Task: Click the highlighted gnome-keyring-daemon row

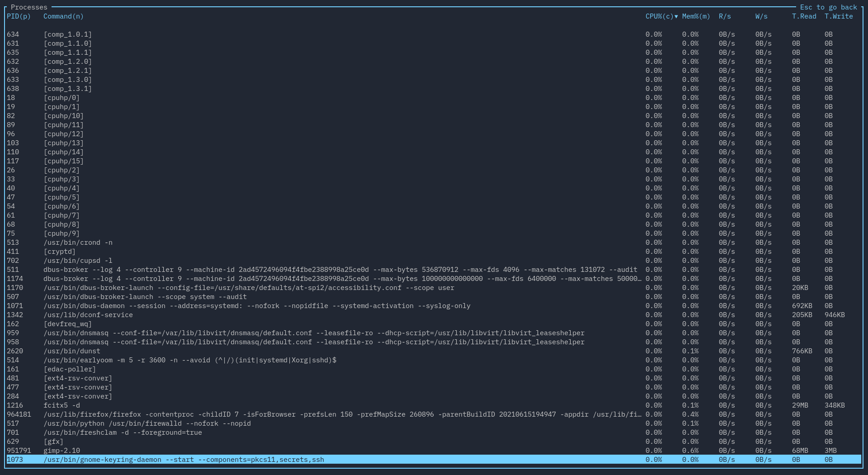Action: click(x=181, y=460)
